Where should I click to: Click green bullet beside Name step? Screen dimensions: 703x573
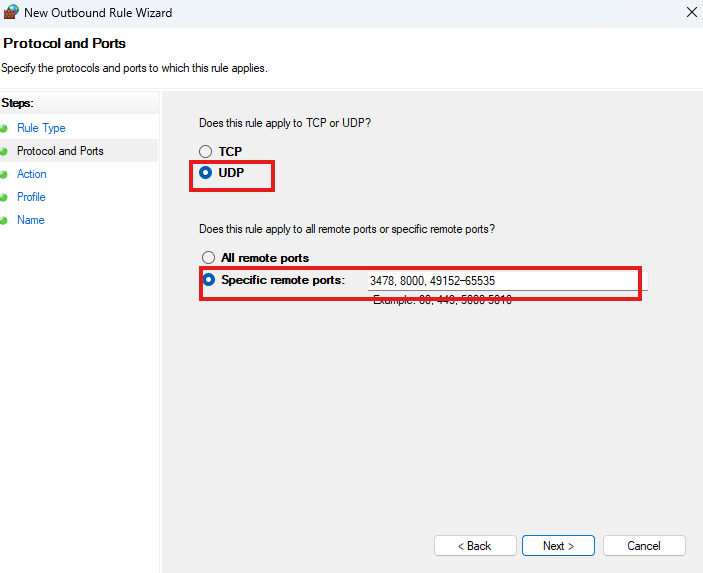point(4,221)
